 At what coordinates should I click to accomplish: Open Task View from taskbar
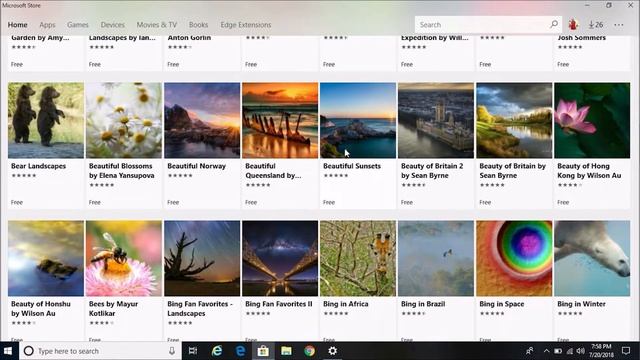193,351
